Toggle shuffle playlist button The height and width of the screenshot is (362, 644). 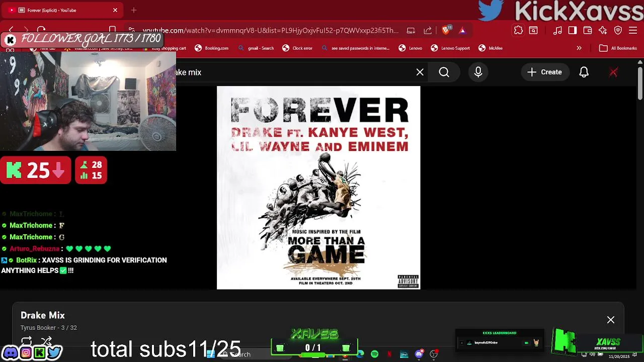point(46,341)
